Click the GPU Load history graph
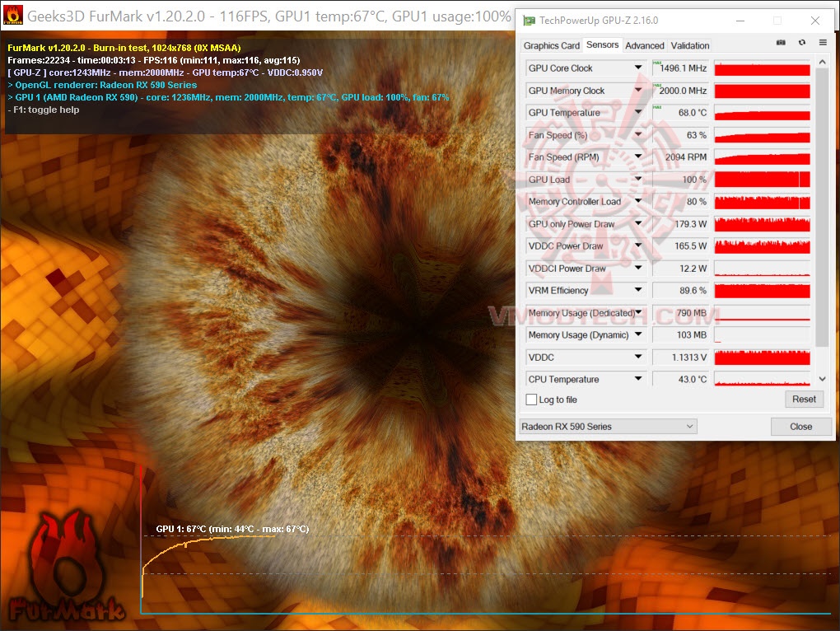 pyautogui.click(x=762, y=180)
